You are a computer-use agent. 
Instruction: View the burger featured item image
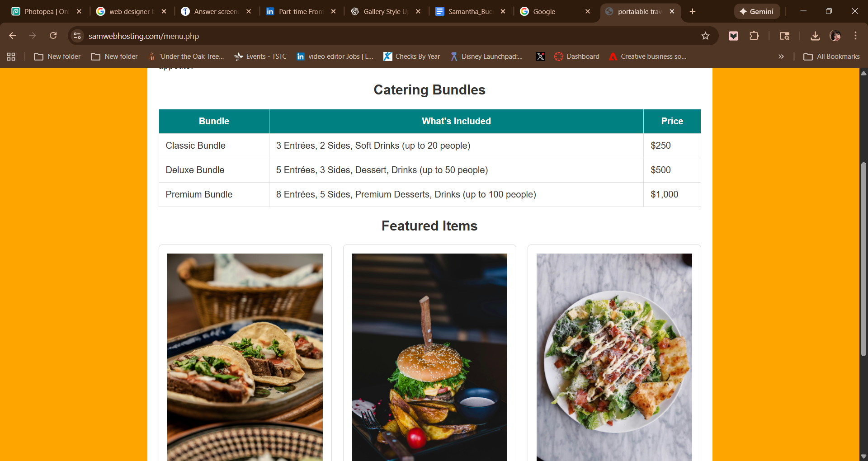[x=429, y=357]
